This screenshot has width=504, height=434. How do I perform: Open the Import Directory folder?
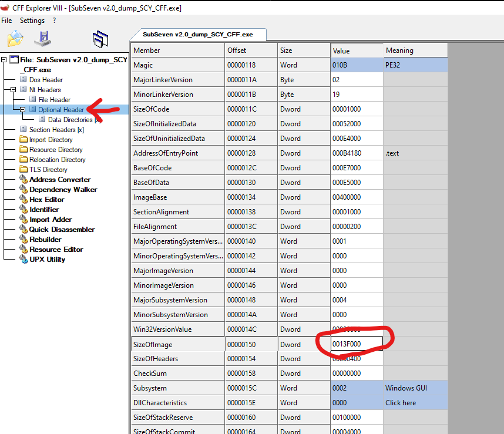point(51,140)
